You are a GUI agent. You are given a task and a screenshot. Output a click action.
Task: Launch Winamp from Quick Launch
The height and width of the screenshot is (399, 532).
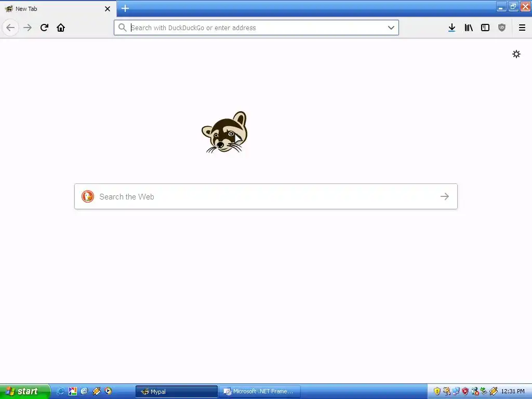96,391
